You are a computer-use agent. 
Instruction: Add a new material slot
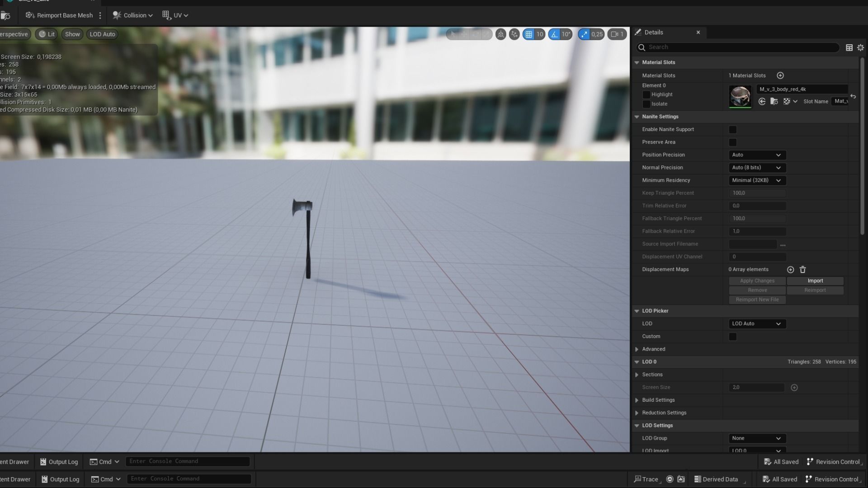pos(780,75)
